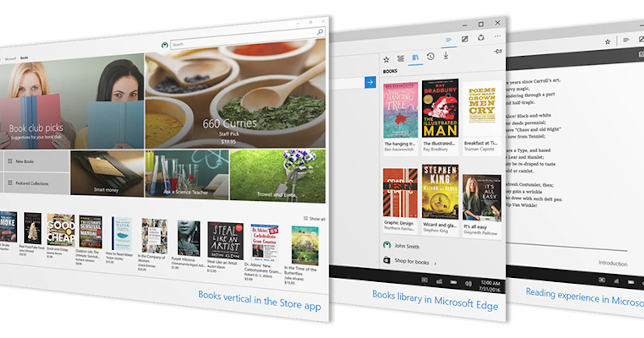Open The Hanging Tree in Books library

(400, 110)
